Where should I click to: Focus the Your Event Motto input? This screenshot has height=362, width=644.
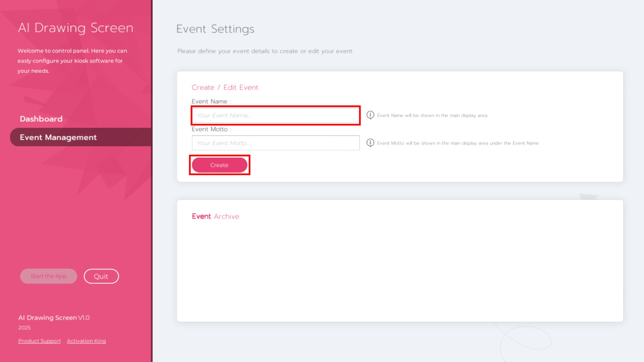pyautogui.click(x=275, y=143)
